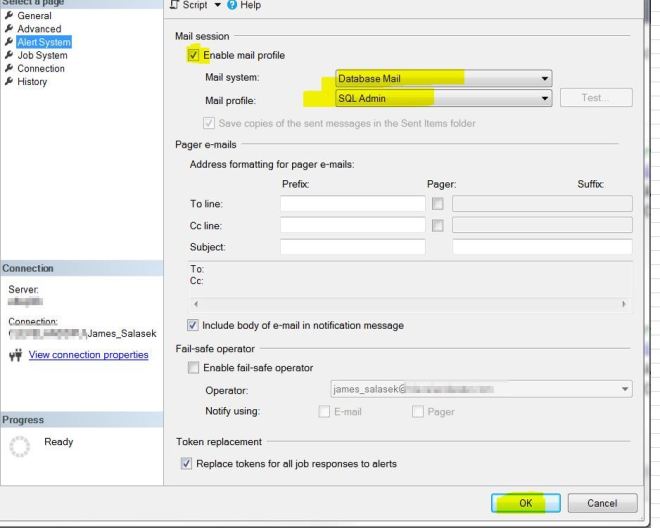Screen dimensions: 660x528
Task: Click the History page wrench icon
Action: pos(10,82)
